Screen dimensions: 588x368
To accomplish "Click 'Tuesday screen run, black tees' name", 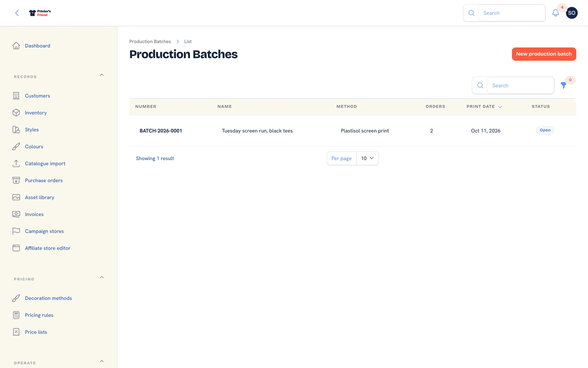I will [257, 131].
